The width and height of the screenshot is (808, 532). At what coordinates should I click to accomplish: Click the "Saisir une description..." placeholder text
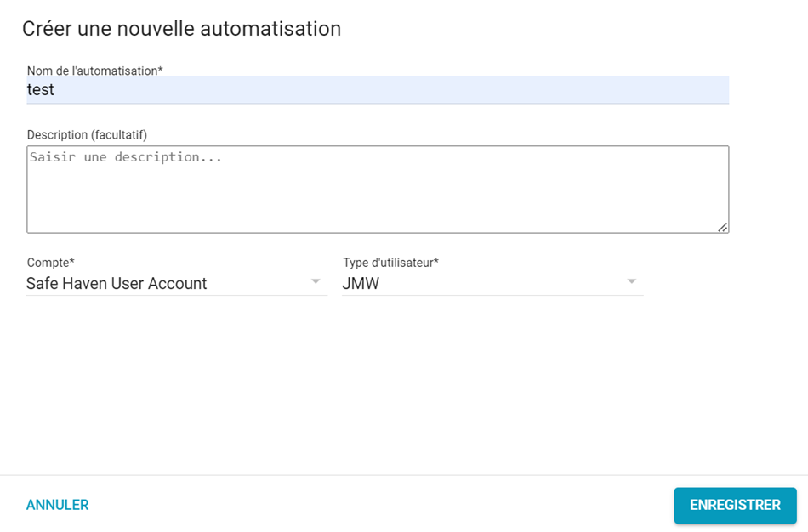126,157
